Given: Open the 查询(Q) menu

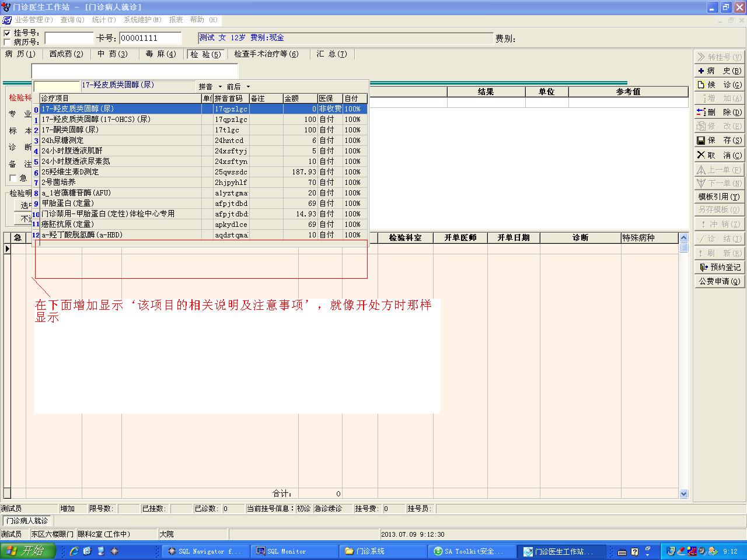Looking at the screenshot, I should point(72,20).
